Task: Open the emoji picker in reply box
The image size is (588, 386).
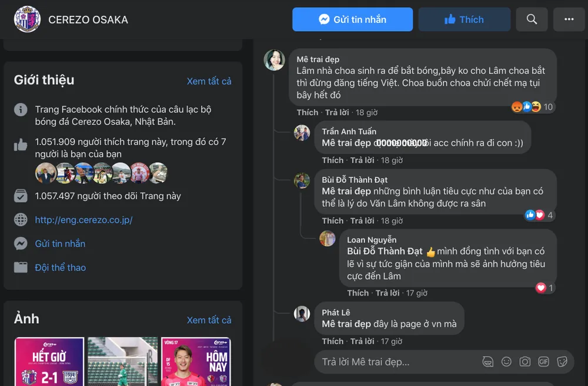Action: 506,362
